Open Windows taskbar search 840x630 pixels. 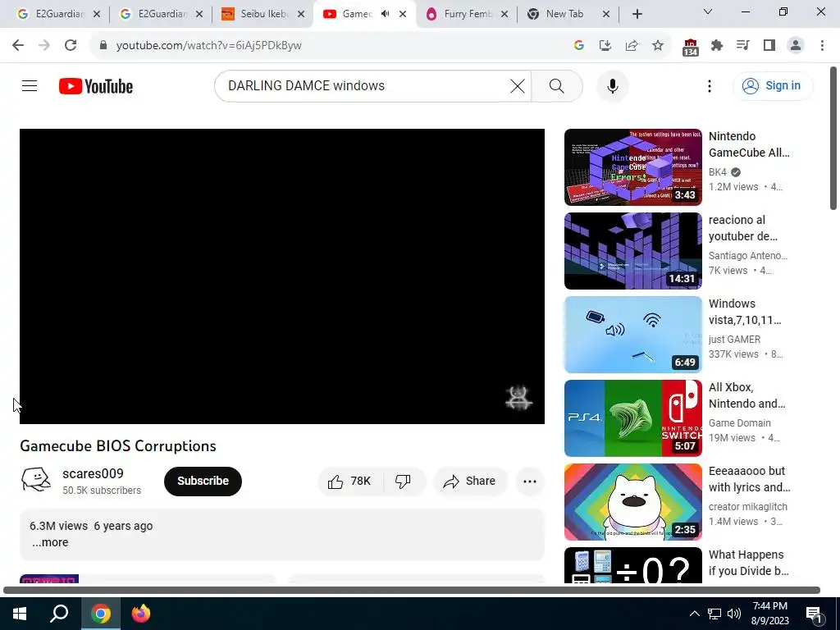59,614
